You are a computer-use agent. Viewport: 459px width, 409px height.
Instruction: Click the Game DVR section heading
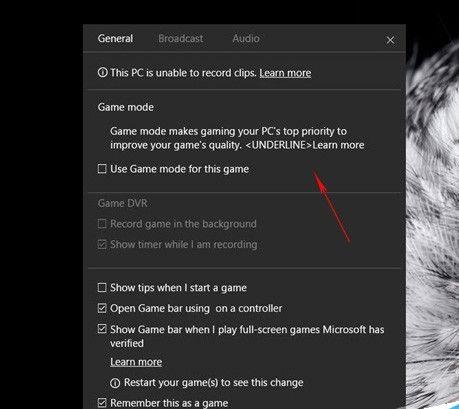(123, 203)
